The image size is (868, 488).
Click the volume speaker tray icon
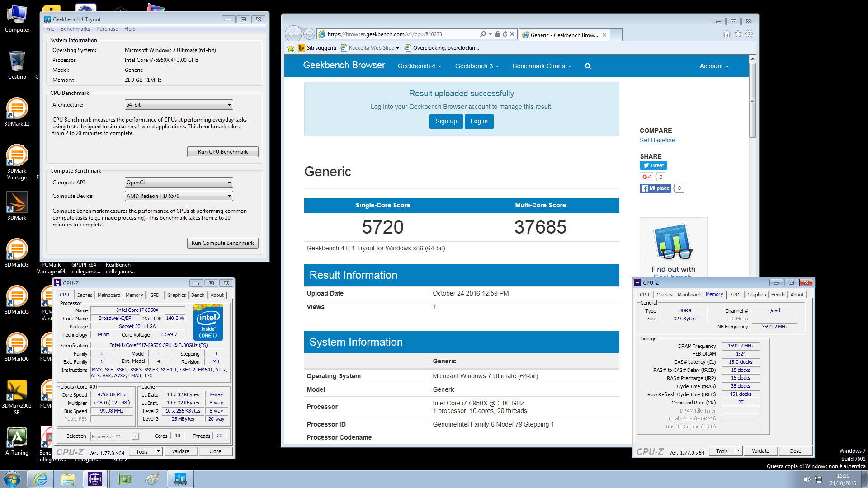807,479
